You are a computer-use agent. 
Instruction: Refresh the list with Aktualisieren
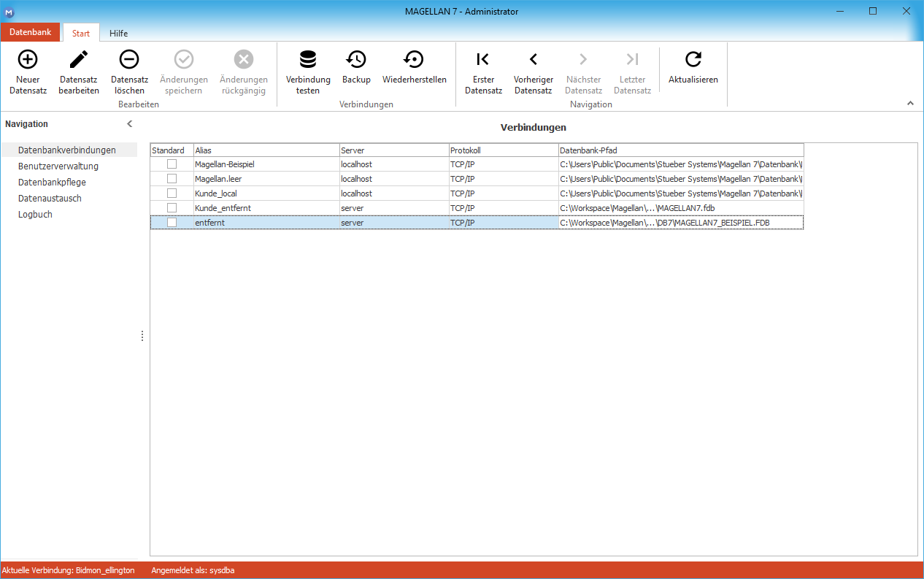point(693,59)
